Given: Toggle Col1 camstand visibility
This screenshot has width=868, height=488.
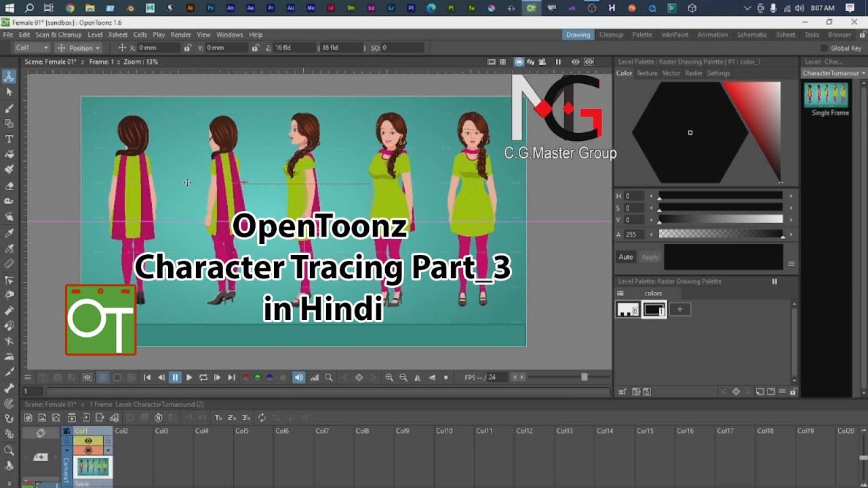Looking at the screenshot, I should point(88,450).
